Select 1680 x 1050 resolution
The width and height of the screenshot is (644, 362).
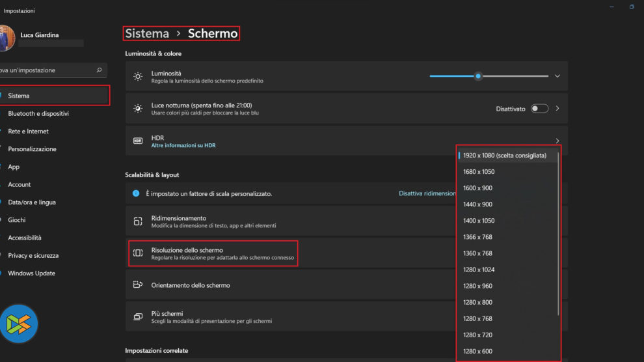coord(479,172)
